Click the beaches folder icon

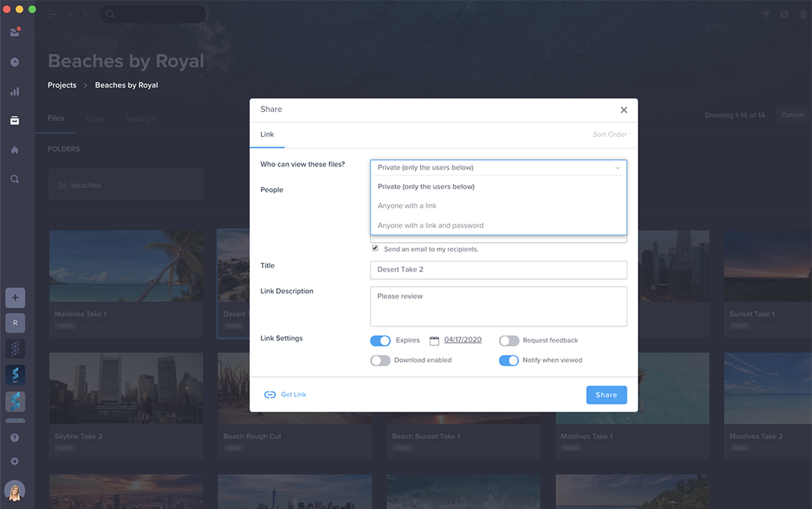tap(62, 185)
